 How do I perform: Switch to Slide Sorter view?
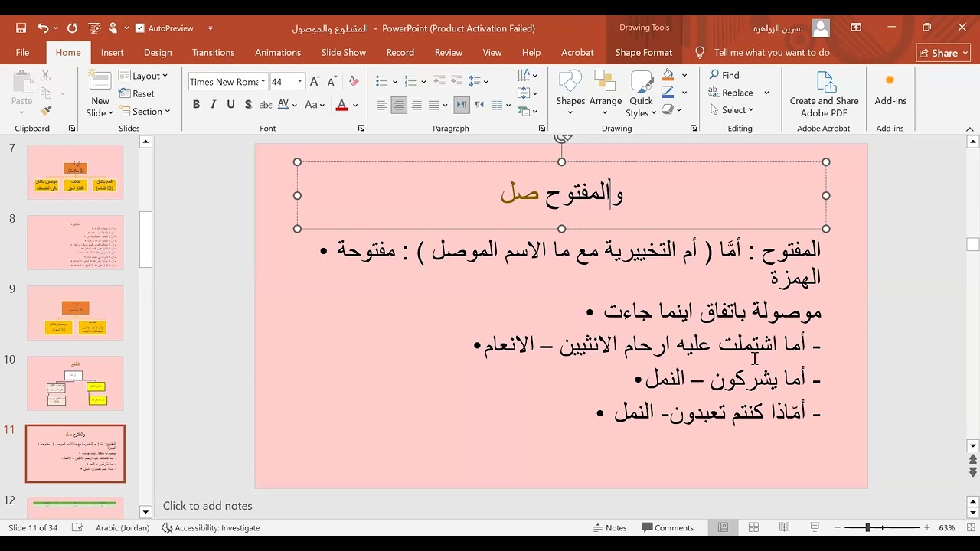tap(753, 527)
